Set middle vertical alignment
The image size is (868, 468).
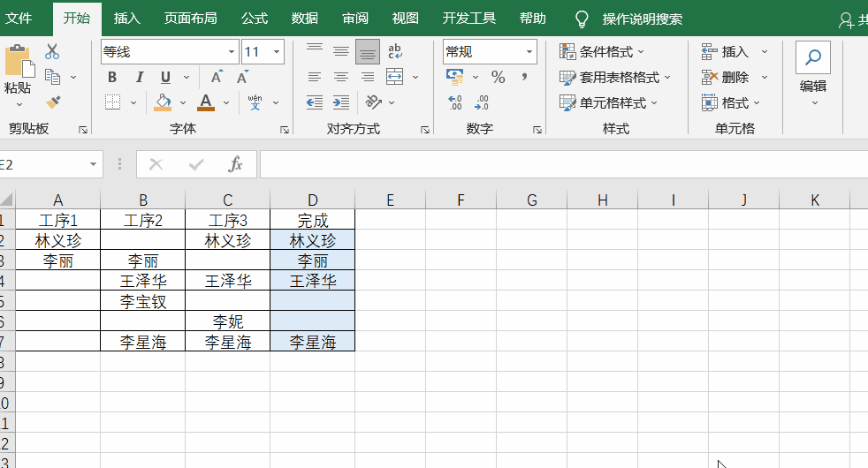[x=341, y=51]
